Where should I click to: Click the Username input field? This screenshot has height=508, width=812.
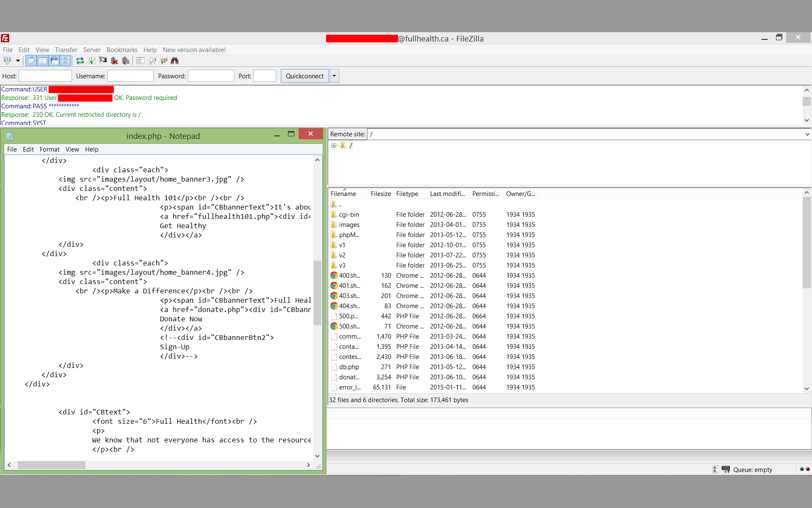(131, 76)
